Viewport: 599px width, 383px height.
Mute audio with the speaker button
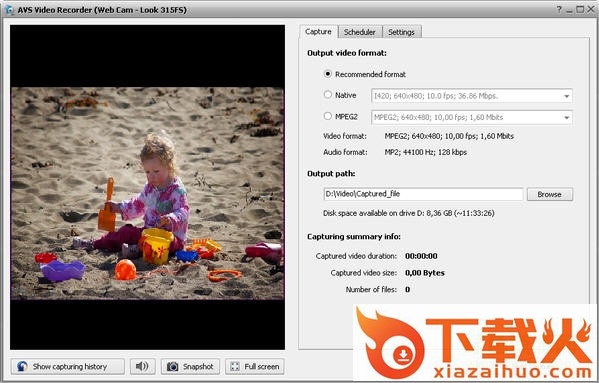pyautogui.click(x=142, y=367)
